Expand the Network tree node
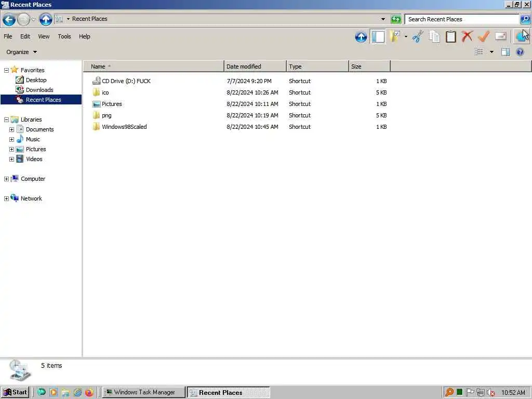Viewport: 532px width, 399px height. tap(6, 199)
